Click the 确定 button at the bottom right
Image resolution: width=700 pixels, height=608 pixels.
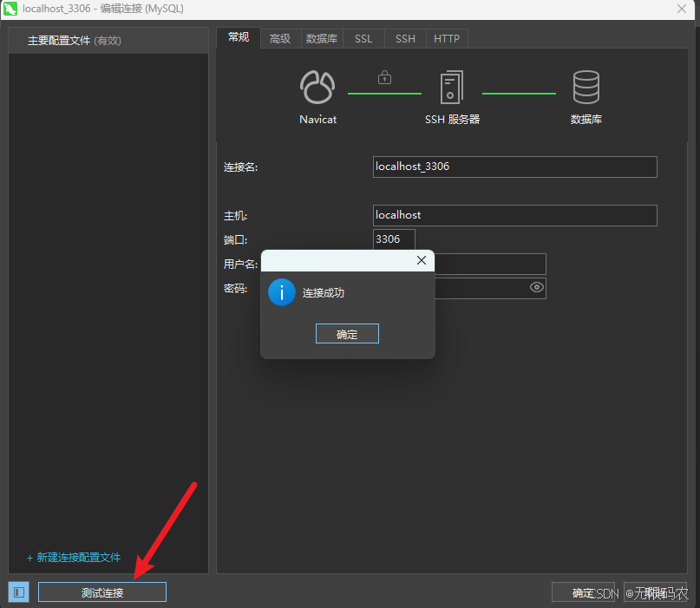click(583, 592)
